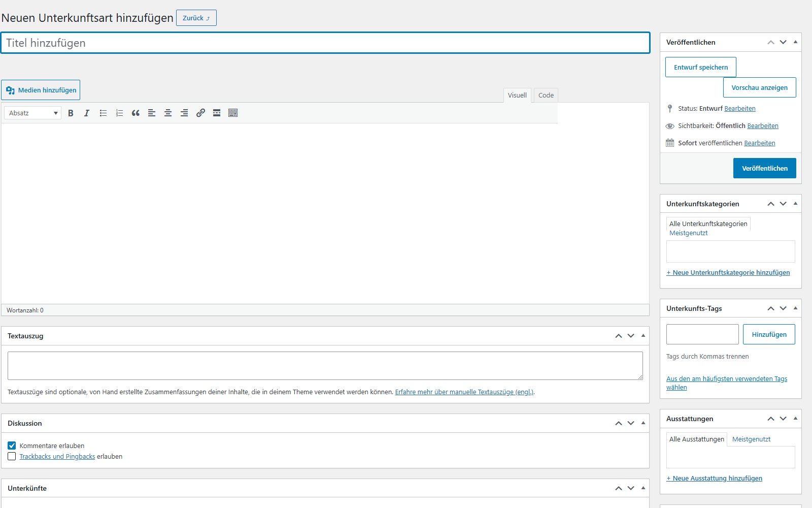
Task: Select the Alle Ausstattungen tab
Action: click(697, 439)
